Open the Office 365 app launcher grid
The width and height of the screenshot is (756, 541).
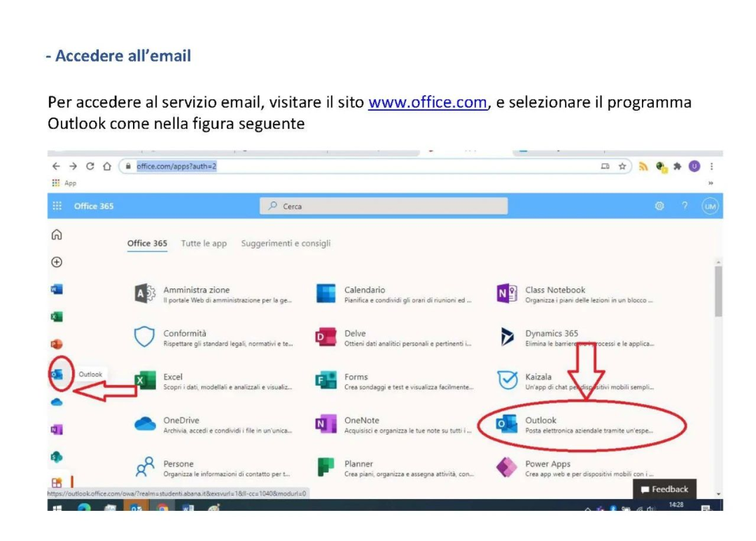57,206
